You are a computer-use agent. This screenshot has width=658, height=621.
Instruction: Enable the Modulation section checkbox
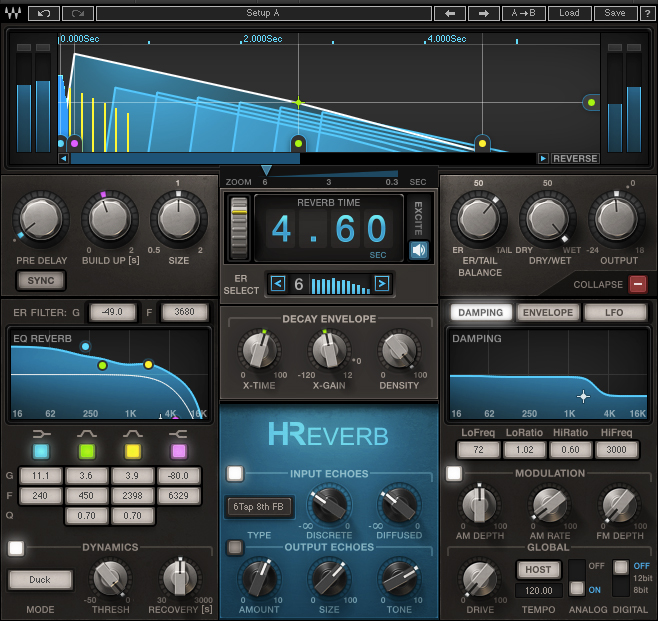(x=454, y=473)
